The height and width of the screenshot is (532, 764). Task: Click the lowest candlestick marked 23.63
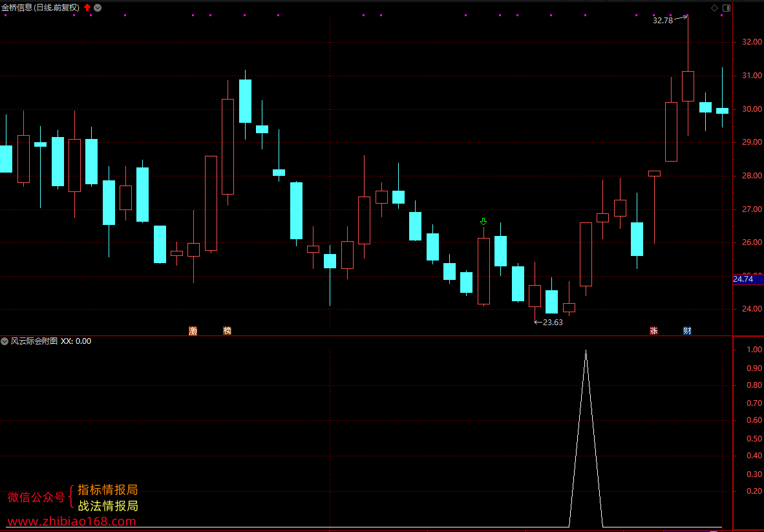tap(535, 296)
